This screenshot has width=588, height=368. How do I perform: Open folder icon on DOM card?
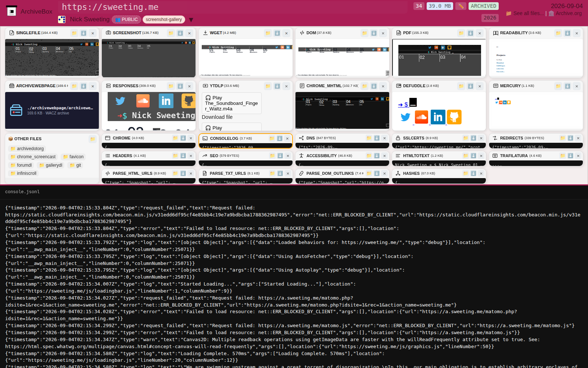365,33
